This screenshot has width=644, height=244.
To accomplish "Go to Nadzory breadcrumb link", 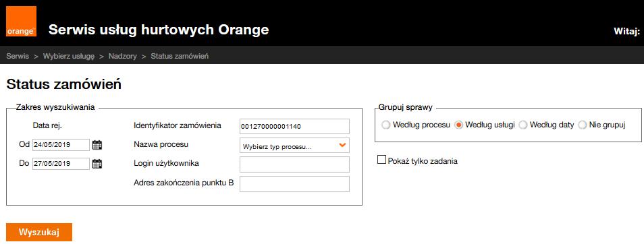I will click(x=122, y=56).
